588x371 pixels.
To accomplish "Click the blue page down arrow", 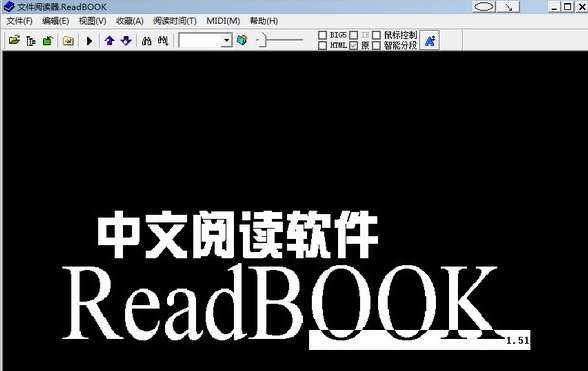I will point(126,41).
